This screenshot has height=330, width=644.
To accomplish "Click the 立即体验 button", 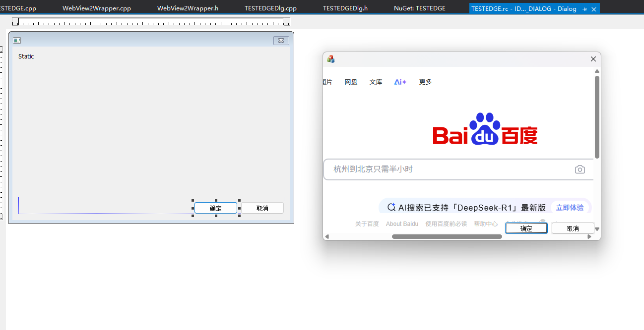I will pyautogui.click(x=570, y=208).
